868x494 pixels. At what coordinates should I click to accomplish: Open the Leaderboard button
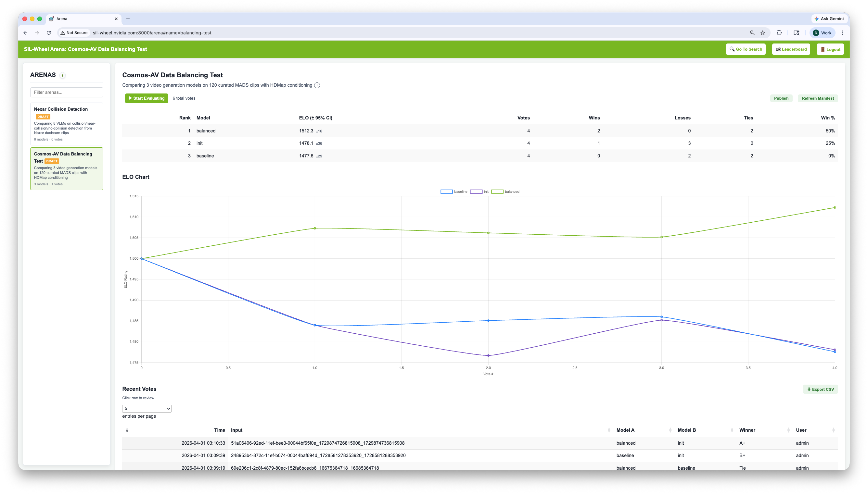(x=791, y=49)
